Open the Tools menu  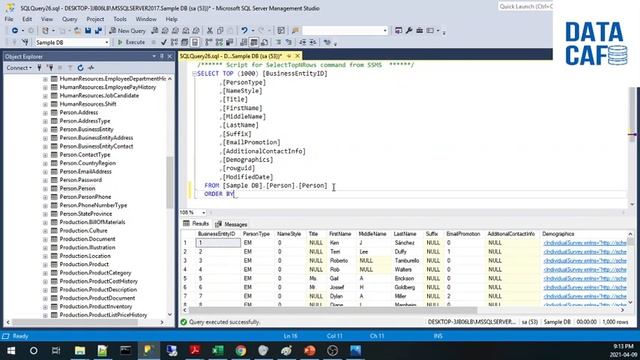[x=120, y=19]
